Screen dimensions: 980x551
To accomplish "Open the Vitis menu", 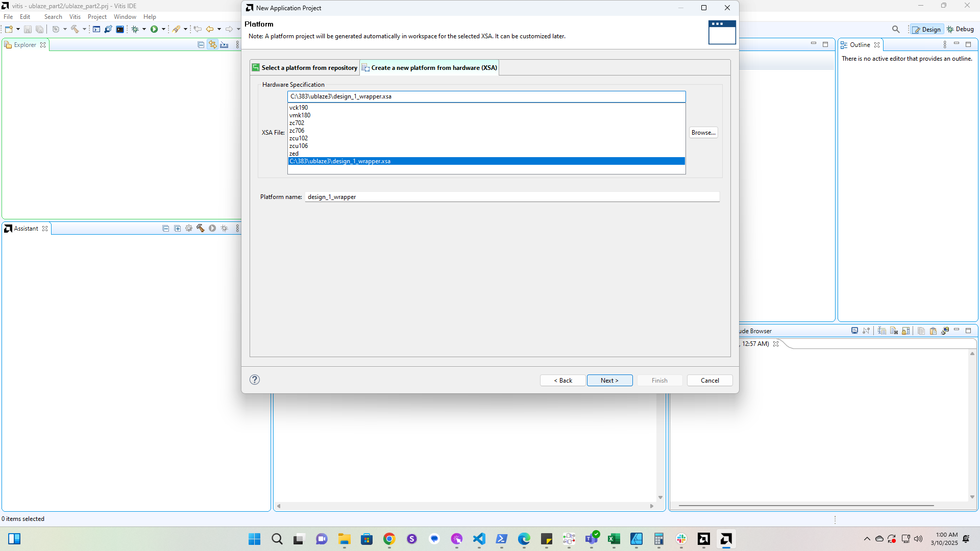I will tap(75, 17).
